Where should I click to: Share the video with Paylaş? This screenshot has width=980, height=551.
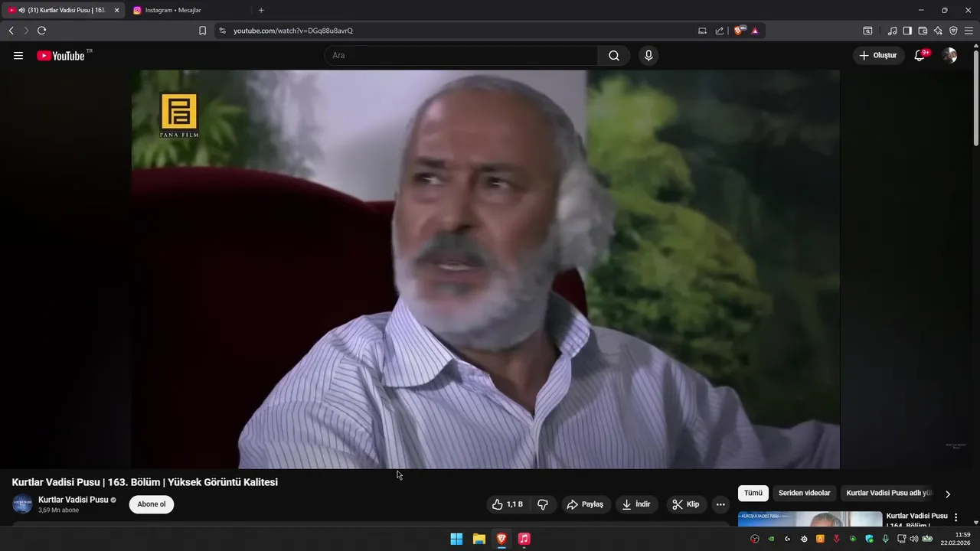click(x=585, y=504)
